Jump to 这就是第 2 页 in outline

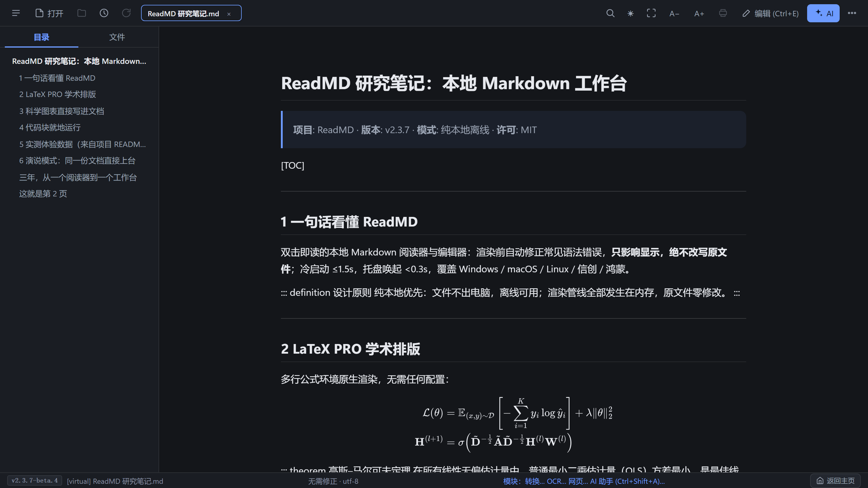coord(43,194)
